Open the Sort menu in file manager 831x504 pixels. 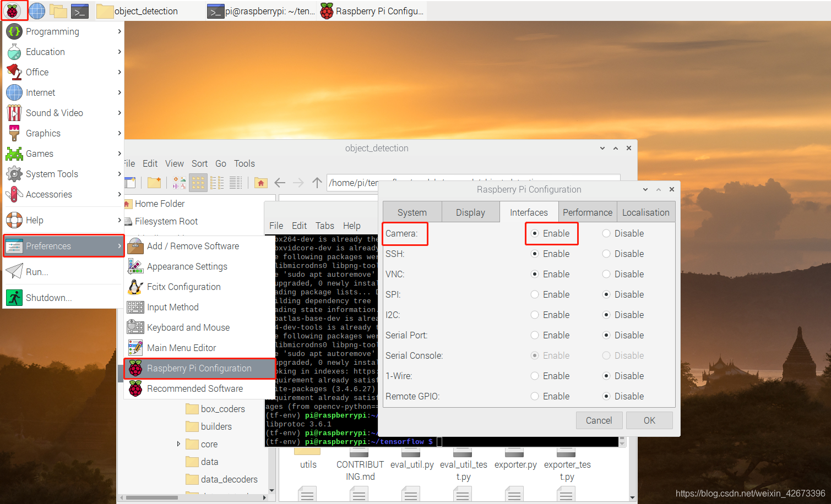199,163
